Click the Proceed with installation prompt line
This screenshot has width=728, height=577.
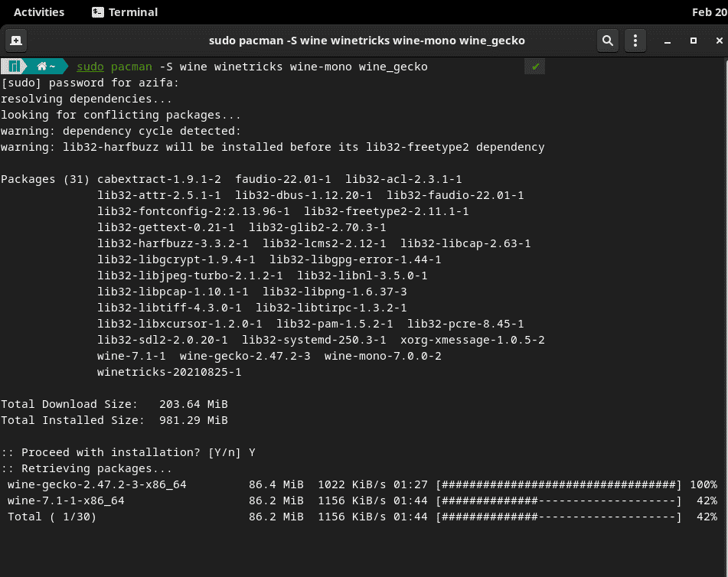(x=126, y=452)
